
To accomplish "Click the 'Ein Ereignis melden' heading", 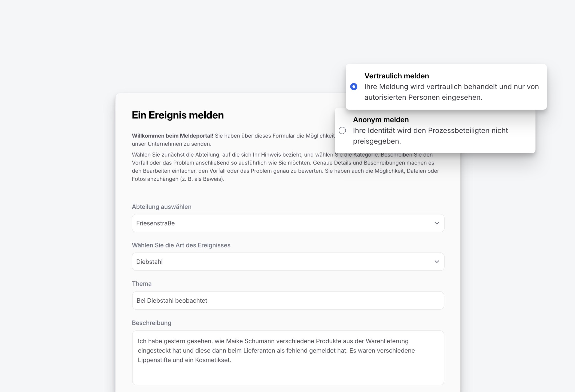I will click(178, 115).
